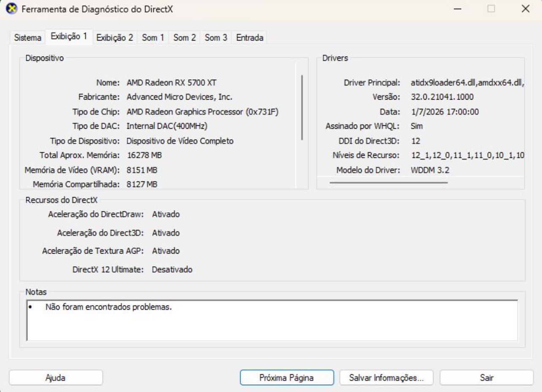Open the Som 3 tab
Viewport: 542px width, 392px height.
(x=216, y=38)
